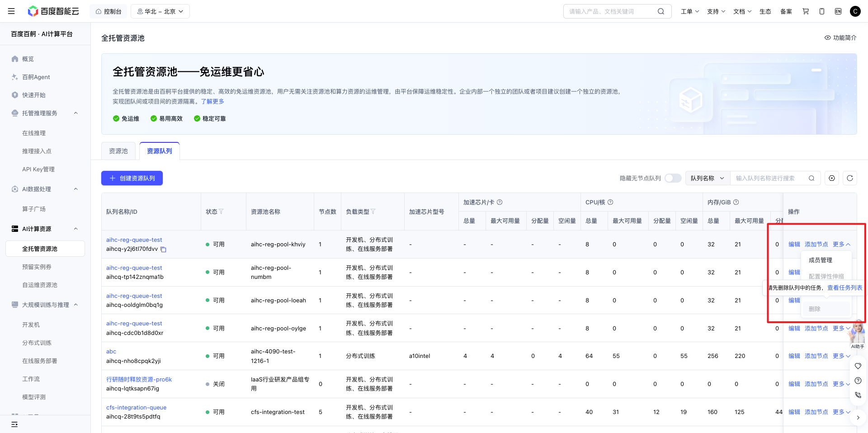Select the 资源队列 tab
This screenshot has width=868, height=433.
[x=160, y=151]
